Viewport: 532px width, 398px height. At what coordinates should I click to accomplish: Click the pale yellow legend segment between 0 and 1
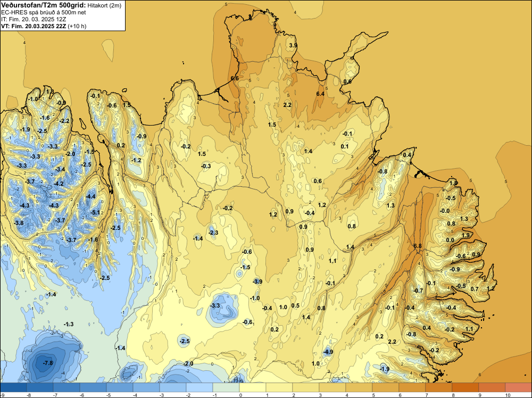(252, 387)
